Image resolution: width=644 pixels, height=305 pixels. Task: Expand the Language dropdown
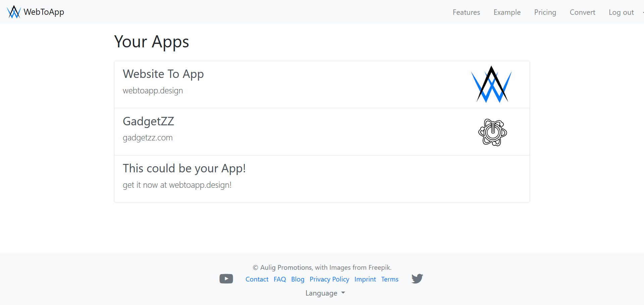click(325, 293)
